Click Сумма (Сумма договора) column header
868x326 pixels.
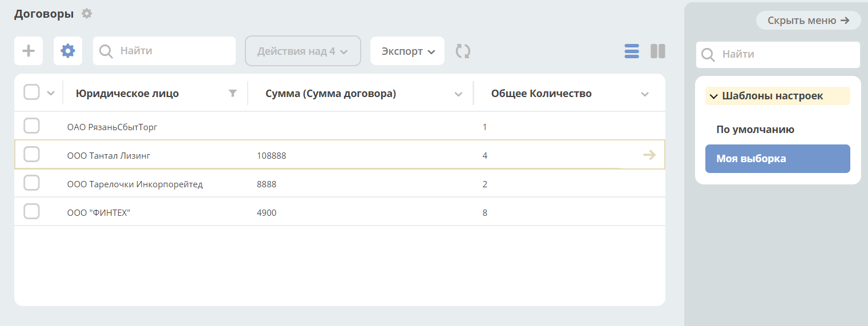pos(330,94)
